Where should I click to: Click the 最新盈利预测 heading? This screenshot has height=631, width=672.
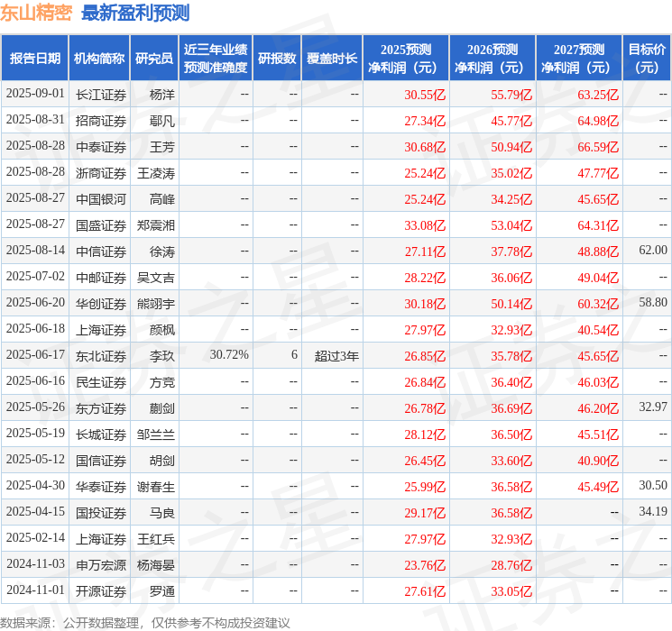(135, 13)
